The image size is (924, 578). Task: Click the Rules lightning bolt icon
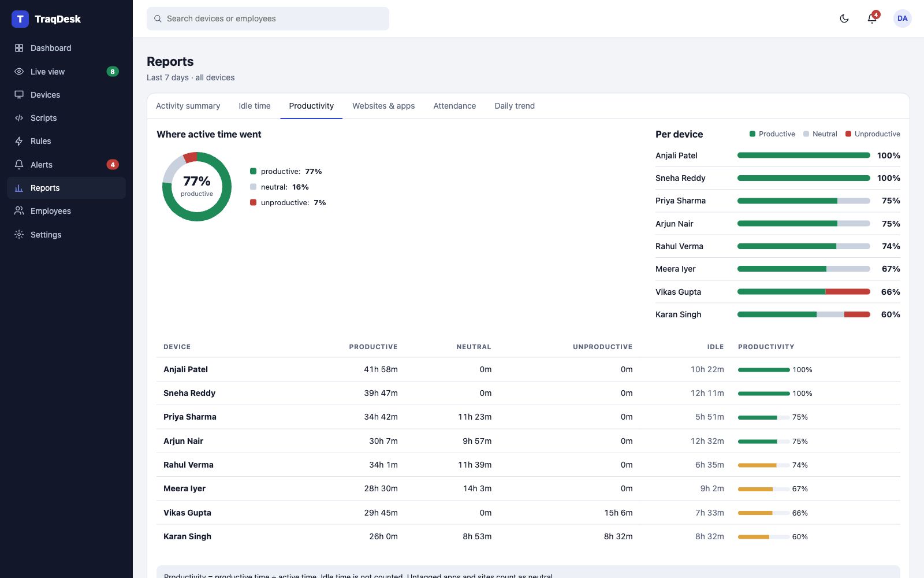[19, 141]
